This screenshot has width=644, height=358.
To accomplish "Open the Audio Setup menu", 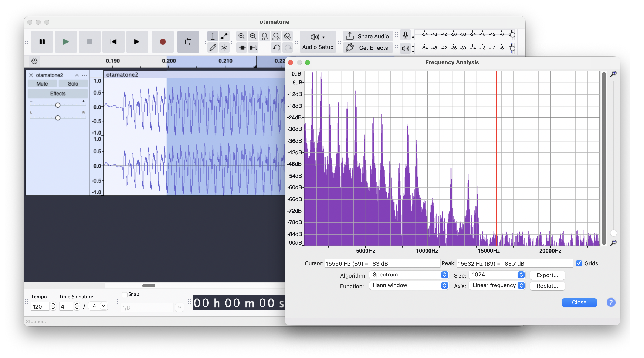I will pyautogui.click(x=318, y=42).
